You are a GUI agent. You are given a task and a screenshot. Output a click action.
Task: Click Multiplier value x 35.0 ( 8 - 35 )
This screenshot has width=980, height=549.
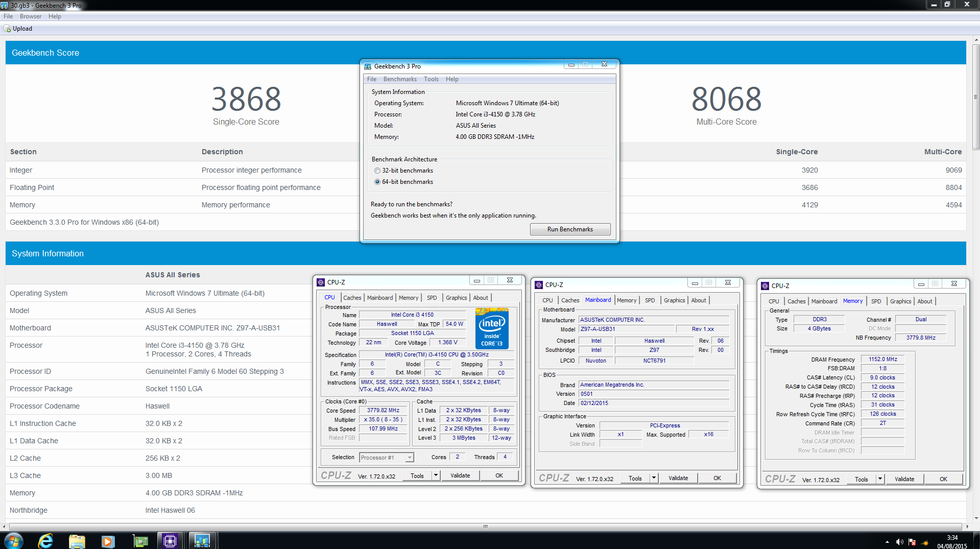pyautogui.click(x=383, y=419)
